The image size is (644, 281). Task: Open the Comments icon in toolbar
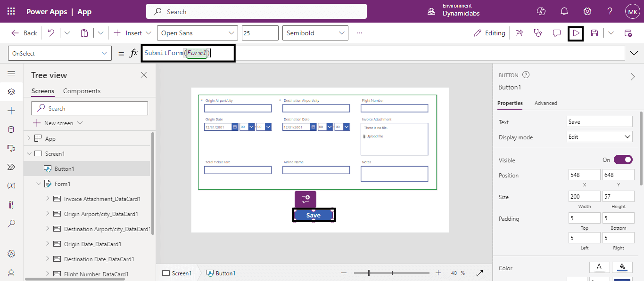click(x=557, y=33)
